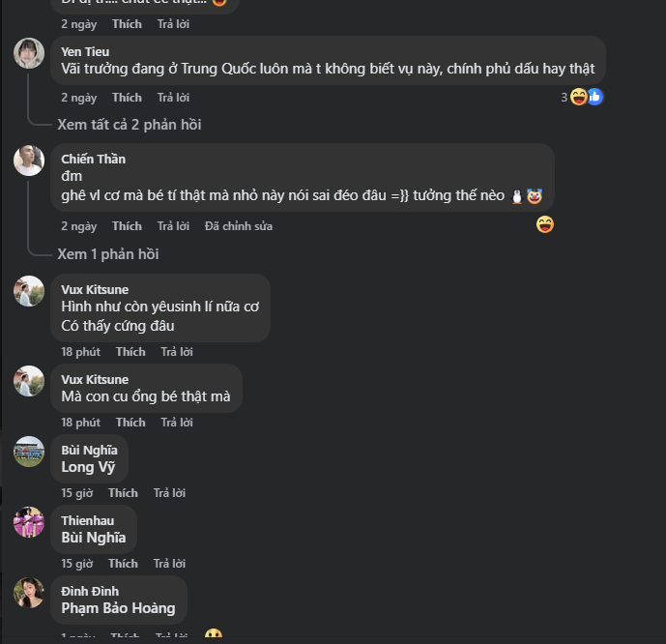The height and width of the screenshot is (644, 666).
Task: Expand 'Xem 1 phản hồi' replies
Action: click(107, 254)
